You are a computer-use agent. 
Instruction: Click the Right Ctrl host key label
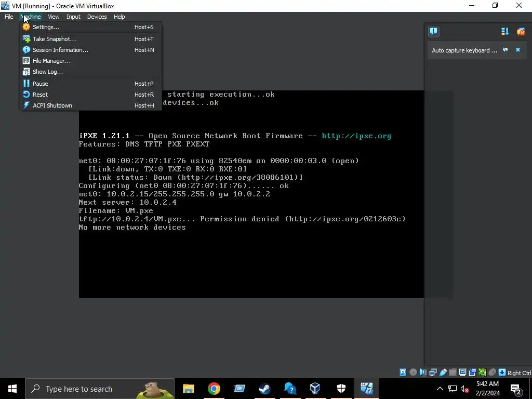[519, 373]
